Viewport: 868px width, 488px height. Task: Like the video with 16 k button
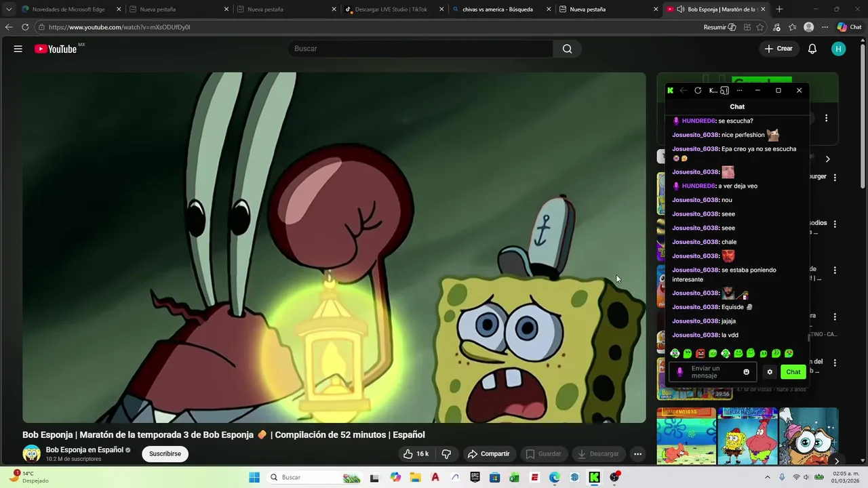416,454
